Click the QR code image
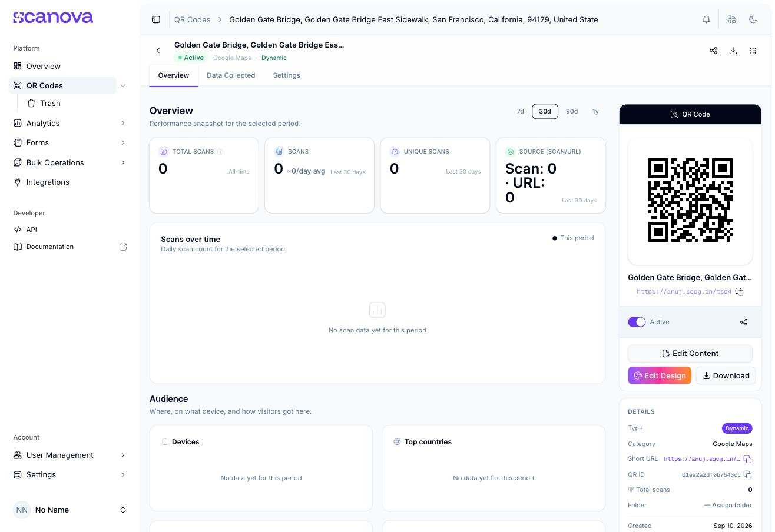This screenshot has width=775, height=532. click(x=690, y=200)
